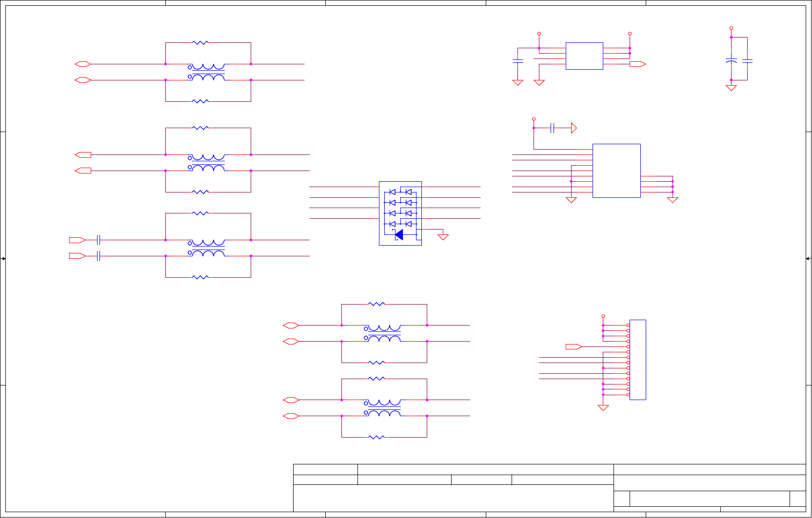The width and height of the screenshot is (812, 518).
Task: Click output port arrow on eight-pin IC
Action: point(638,64)
